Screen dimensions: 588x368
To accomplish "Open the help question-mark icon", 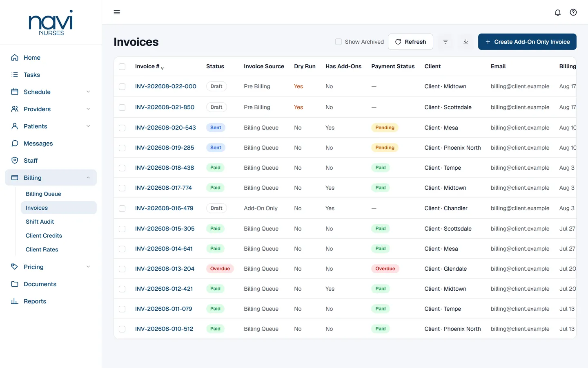I will pos(573,12).
